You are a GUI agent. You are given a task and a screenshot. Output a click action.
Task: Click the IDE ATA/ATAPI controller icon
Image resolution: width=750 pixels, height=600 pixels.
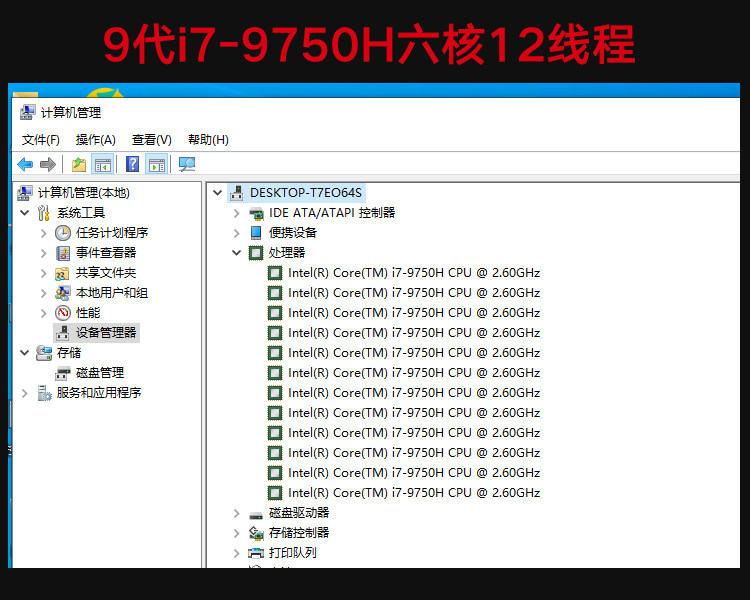coord(256,213)
